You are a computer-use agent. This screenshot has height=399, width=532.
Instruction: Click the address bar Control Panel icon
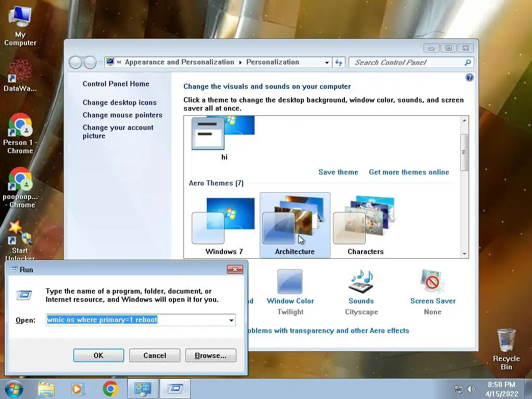110,62
